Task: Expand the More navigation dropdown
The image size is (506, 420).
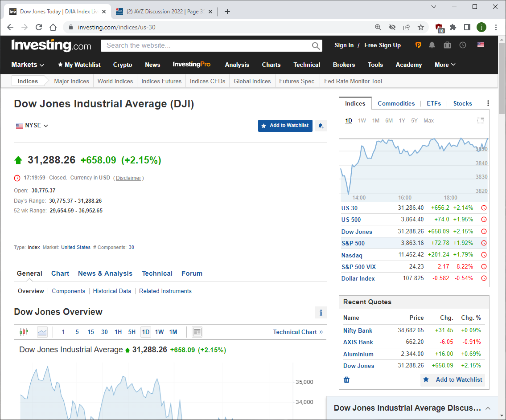Action: (445, 65)
